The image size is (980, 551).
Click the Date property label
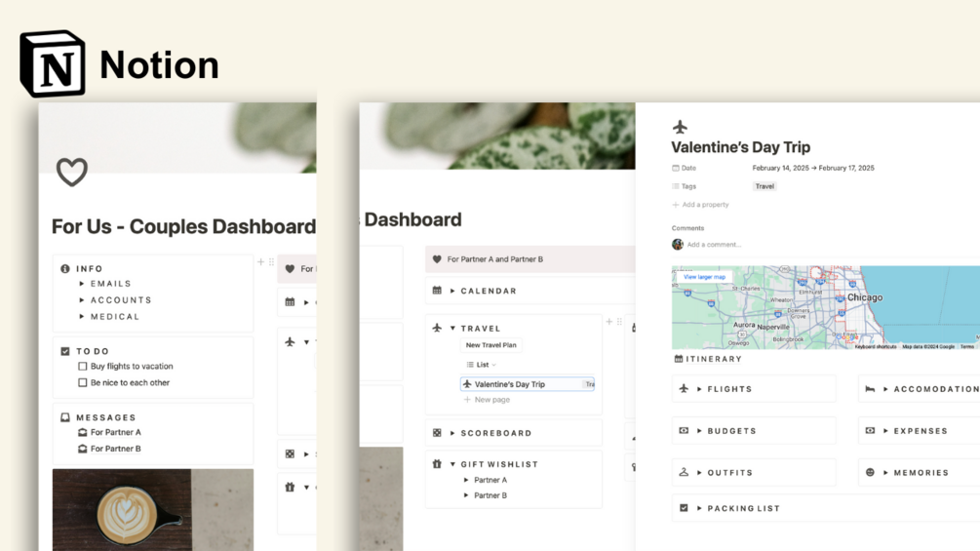[684, 168]
